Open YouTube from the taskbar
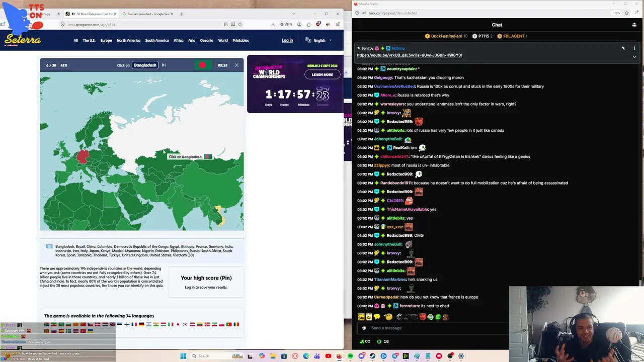Image resolution: width=644 pixels, height=362 pixels. click(328, 356)
